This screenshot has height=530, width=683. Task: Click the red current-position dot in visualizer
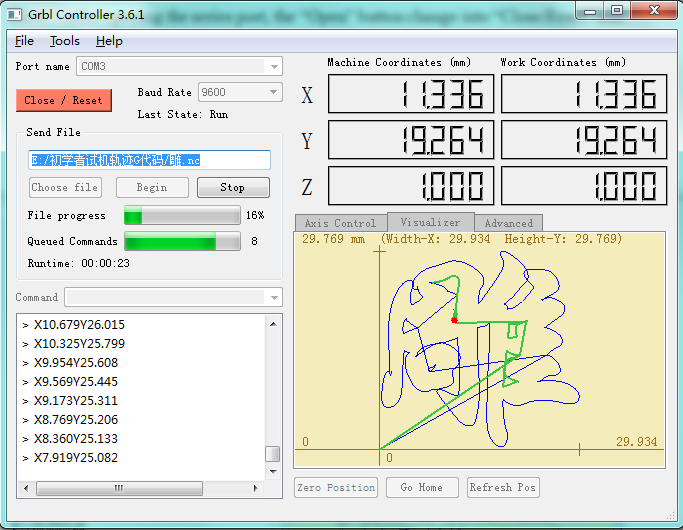[454, 321]
